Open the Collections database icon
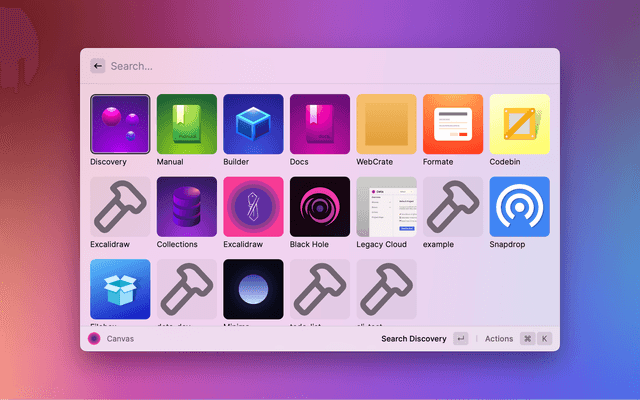Image resolution: width=640 pixels, height=400 pixels. pyautogui.click(x=187, y=207)
